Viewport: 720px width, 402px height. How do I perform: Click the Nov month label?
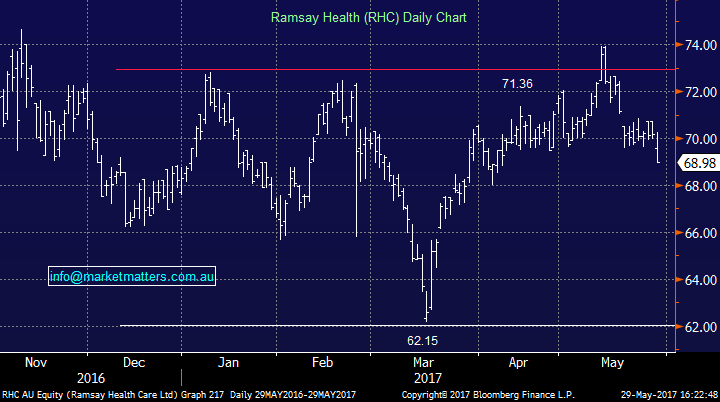tap(36, 362)
